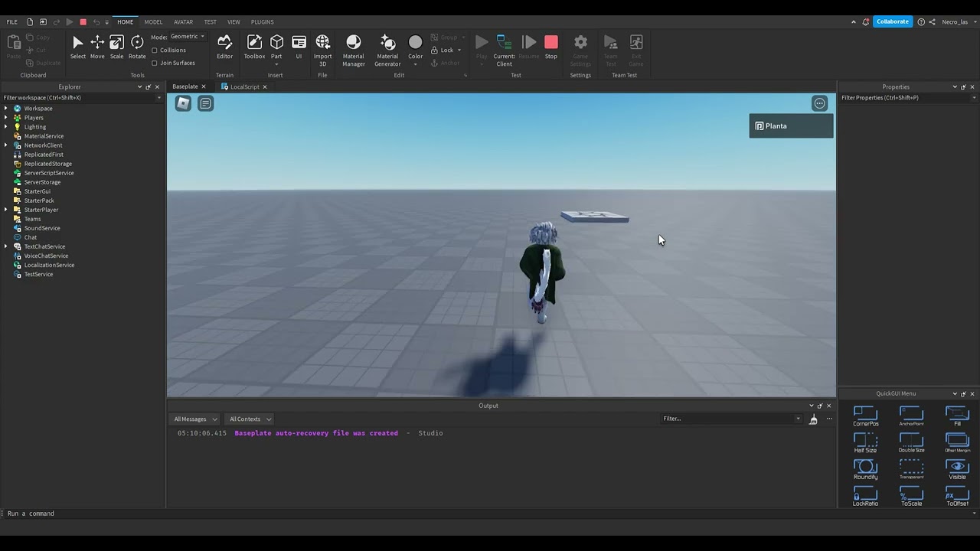Open the Terrain Editor

tap(224, 47)
